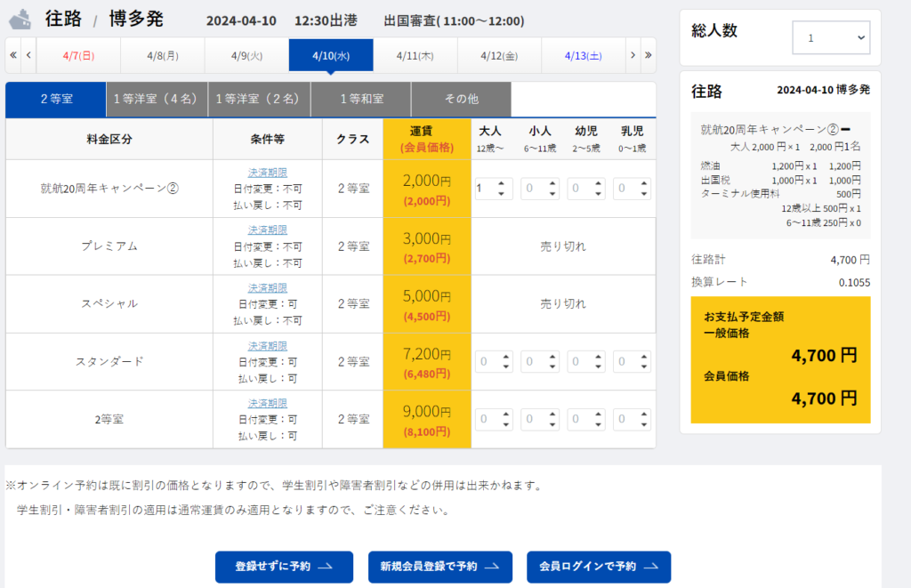911x588 pixels.
Task: Jump forward a week with double-right arrow
Action: 648,55
